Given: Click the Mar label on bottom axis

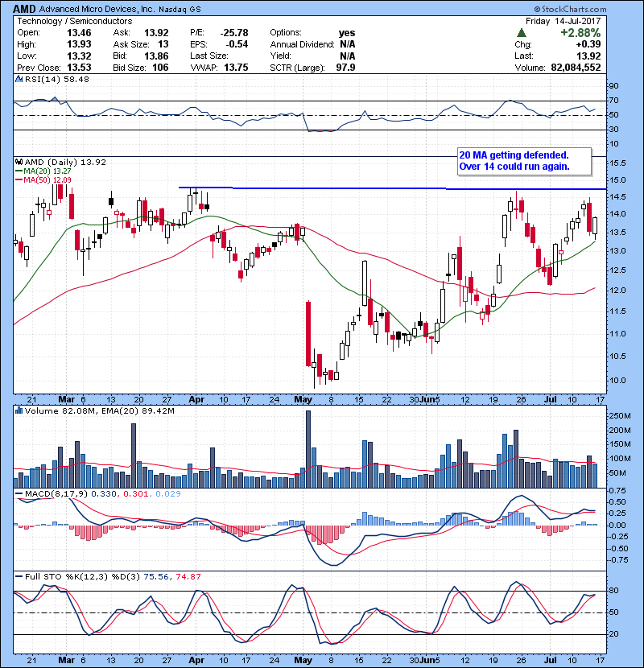Looking at the screenshot, I should point(66,660).
